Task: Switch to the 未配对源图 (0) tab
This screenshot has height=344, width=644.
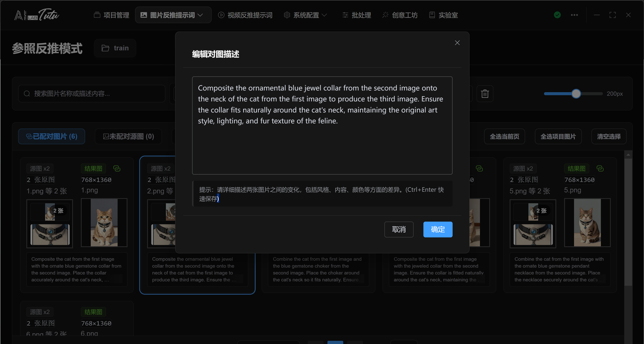Action: (x=128, y=136)
